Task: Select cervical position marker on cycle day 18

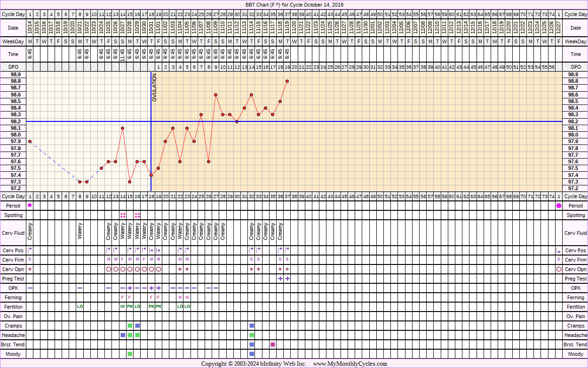Action: (151, 250)
